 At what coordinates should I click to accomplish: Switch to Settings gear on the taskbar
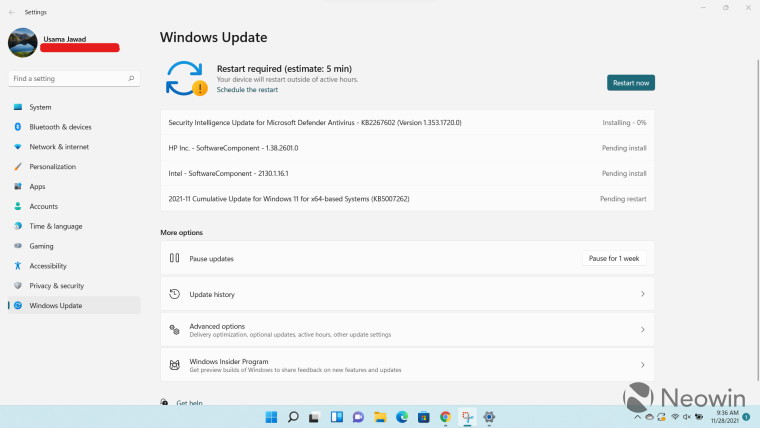(489, 417)
